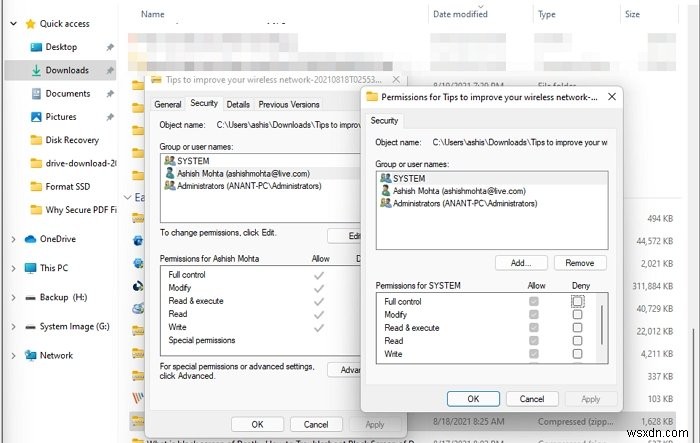Select SYSTEM in Properties user list
The image size is (700, 443).
coord(261,161)
